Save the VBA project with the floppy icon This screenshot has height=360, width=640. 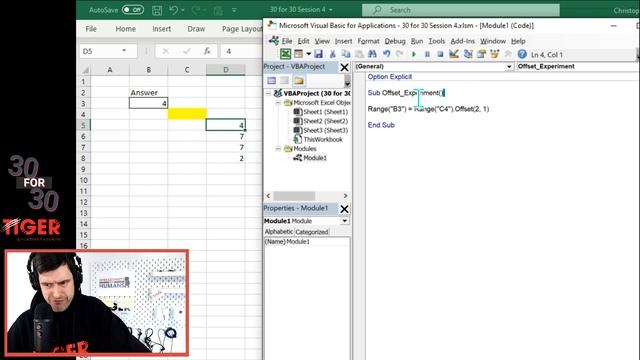pyautogui.click(x=318, y=54)
